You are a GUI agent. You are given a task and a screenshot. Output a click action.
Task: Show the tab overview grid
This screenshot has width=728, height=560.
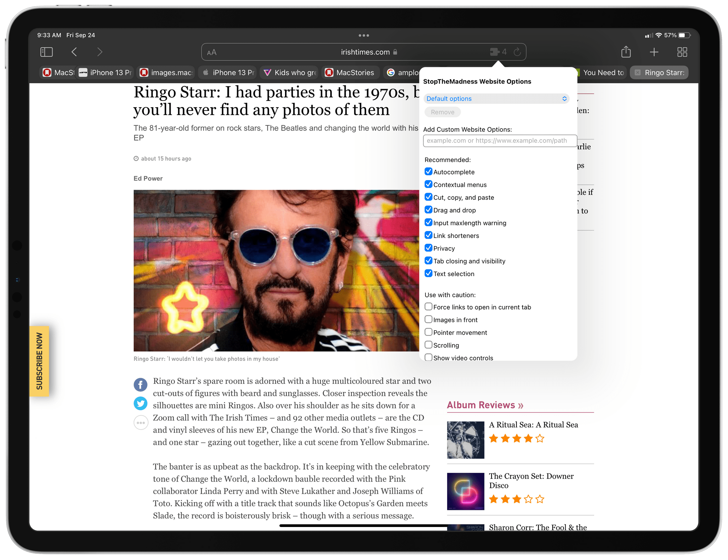682,52
